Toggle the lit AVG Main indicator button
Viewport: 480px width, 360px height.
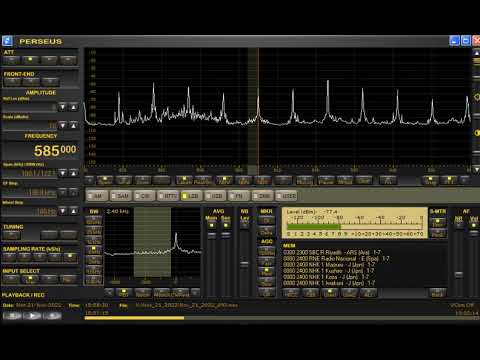point(211,226)
